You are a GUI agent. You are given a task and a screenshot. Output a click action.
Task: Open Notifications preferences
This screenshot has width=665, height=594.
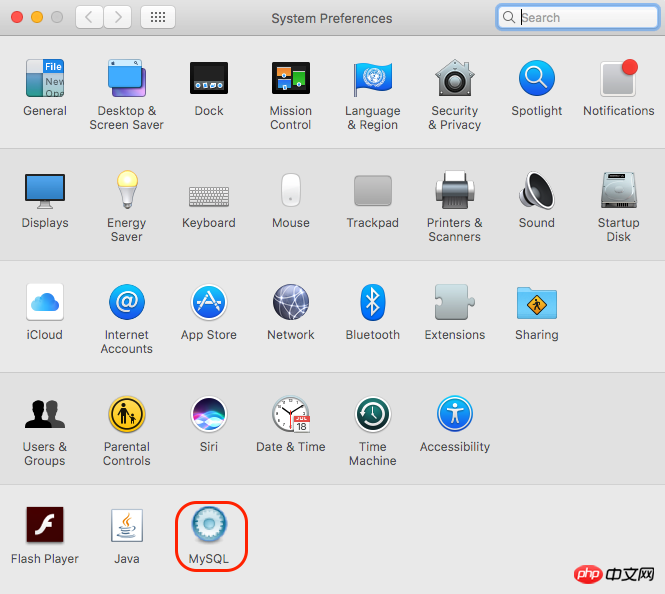[x=618, y=79]
